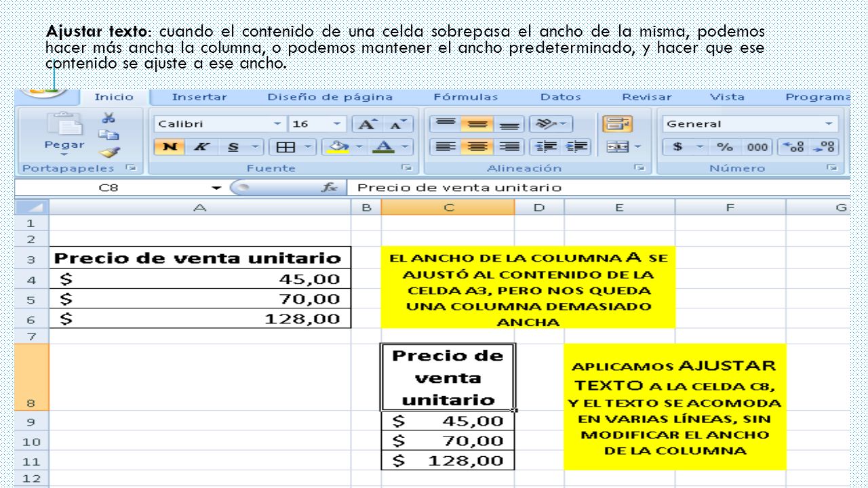Open the Portapapeles dialog launcher

point(132,167)
